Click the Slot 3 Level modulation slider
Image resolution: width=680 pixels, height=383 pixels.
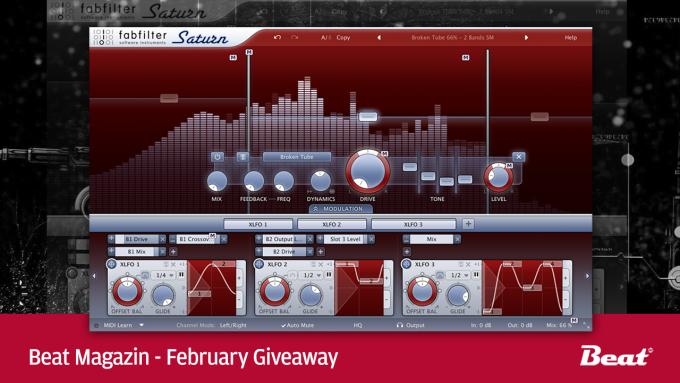(345, 239)
